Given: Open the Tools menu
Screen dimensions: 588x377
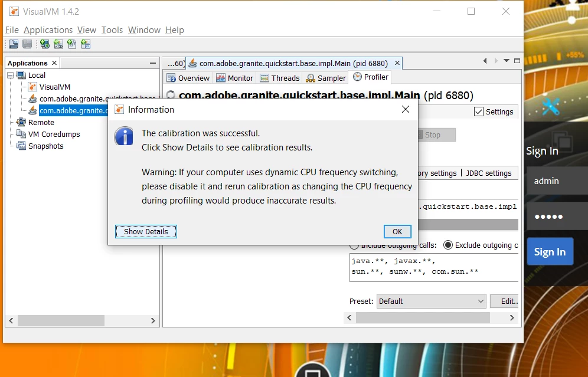Looking at the screenshot, I should point(112,30).
